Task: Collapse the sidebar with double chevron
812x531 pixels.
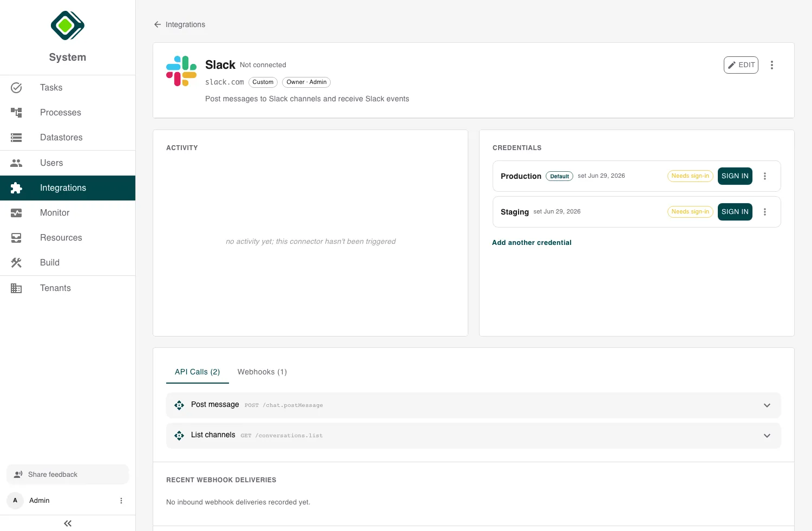Action: pyautogui.click(x=68, y=523)
